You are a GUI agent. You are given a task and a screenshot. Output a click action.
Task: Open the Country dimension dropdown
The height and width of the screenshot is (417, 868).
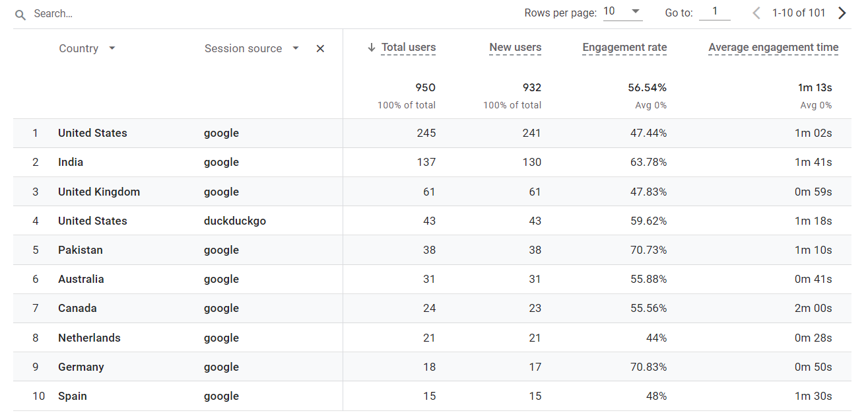(112, 48)
